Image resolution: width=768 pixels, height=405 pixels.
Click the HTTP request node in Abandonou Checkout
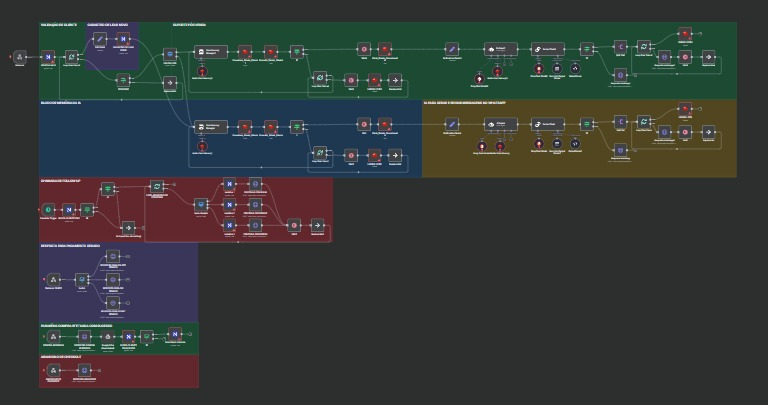84,370
